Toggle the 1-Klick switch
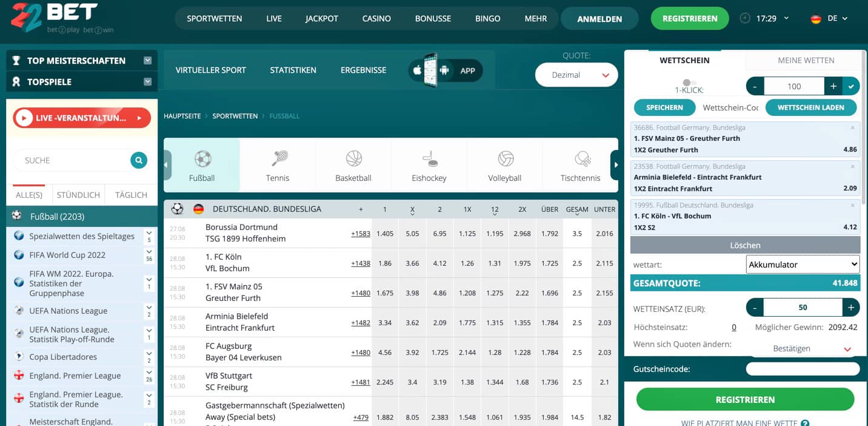Image resolution: width=868 pixels, height=426 pixels. coord(689,83)
